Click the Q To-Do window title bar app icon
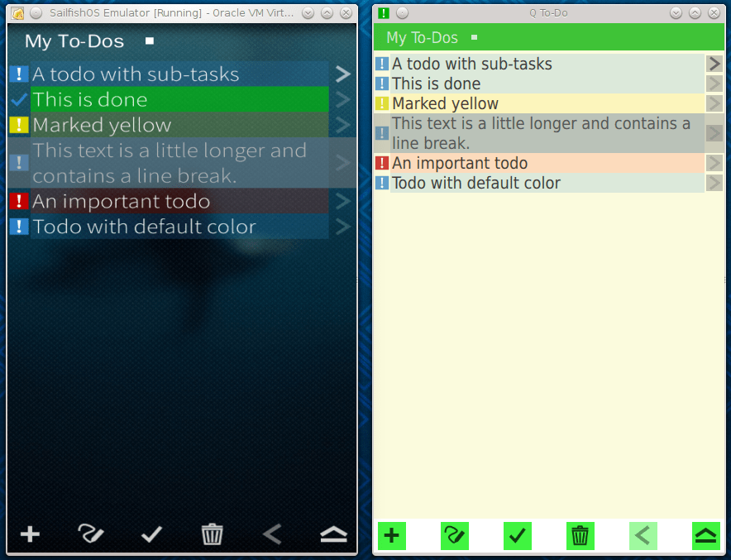This screenshot has width=731, height=560. pyautogui.click(x=384, y=13)
